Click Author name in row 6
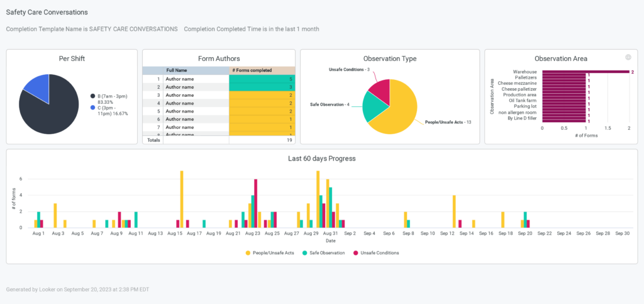This screenshot has width=644, height=304. 179,119
